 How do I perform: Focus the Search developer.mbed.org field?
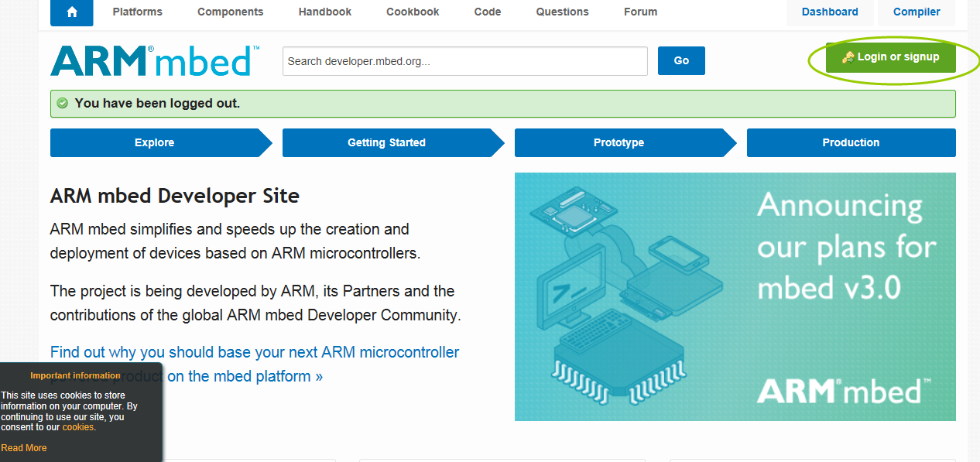[464, 61]
